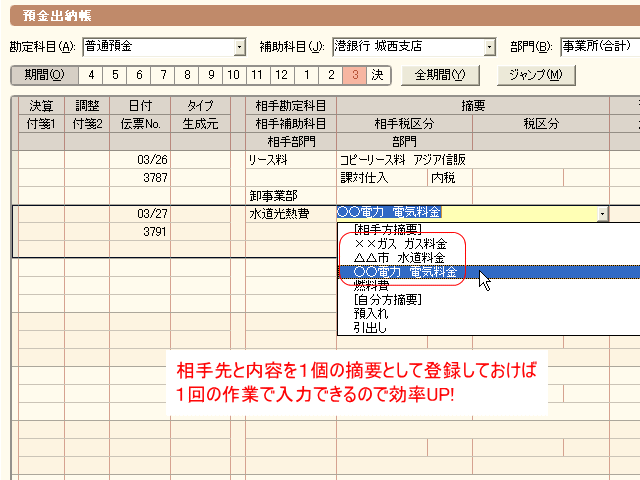The width and height of the screenshot is (640, 480).
Task: Select month 2 period tab
Action: coord(331,75)
